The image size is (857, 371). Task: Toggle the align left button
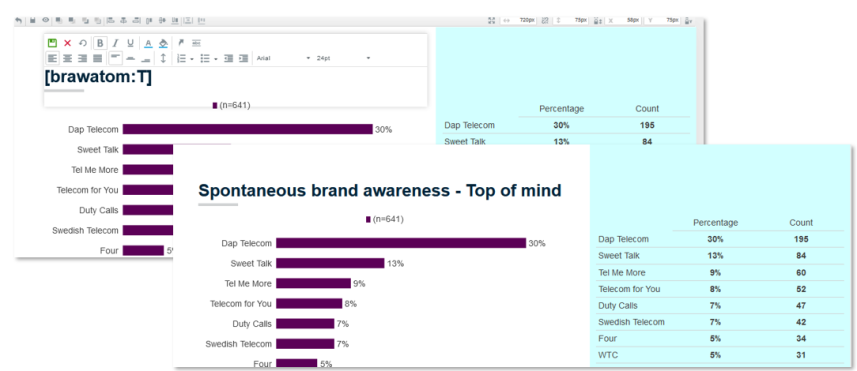click(52, 58)
